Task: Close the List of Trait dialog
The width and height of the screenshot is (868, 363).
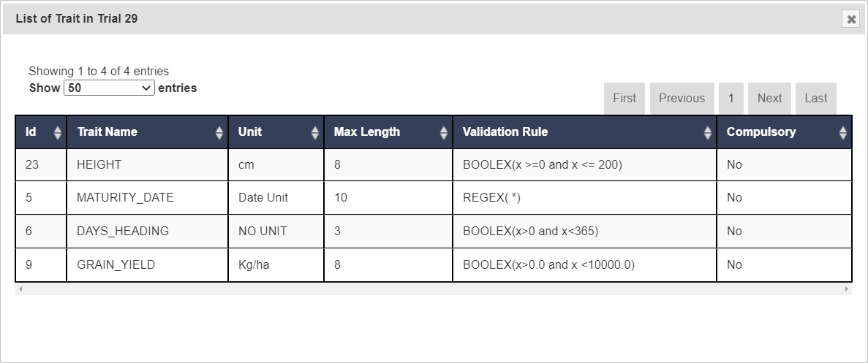Action: 851,20
